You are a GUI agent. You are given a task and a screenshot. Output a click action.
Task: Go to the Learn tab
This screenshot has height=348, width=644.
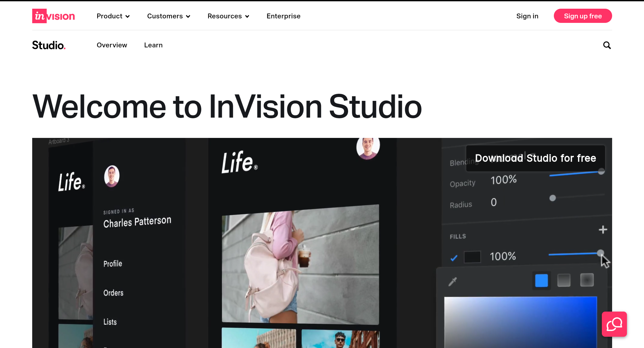153,45
